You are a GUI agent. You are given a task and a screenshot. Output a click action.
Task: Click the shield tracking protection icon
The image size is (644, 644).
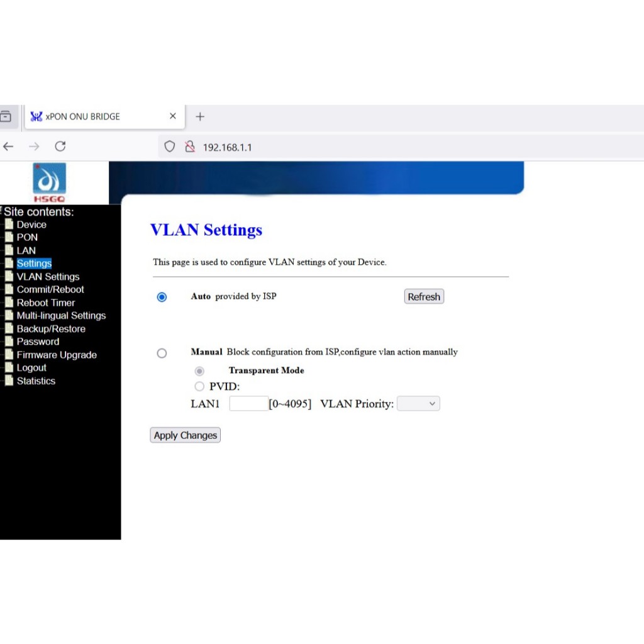pos(169,147)
